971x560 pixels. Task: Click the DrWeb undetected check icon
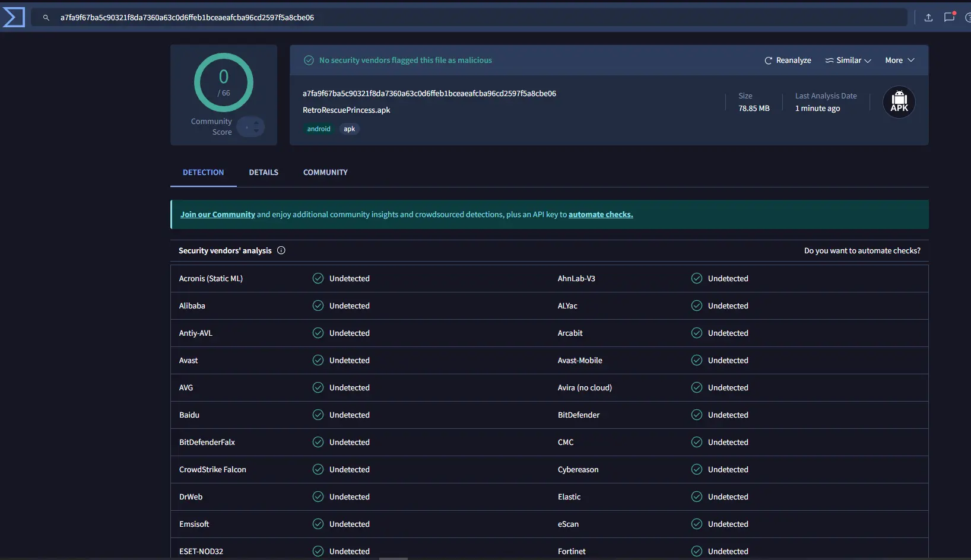pyautogui.click(x=318, y=497)
